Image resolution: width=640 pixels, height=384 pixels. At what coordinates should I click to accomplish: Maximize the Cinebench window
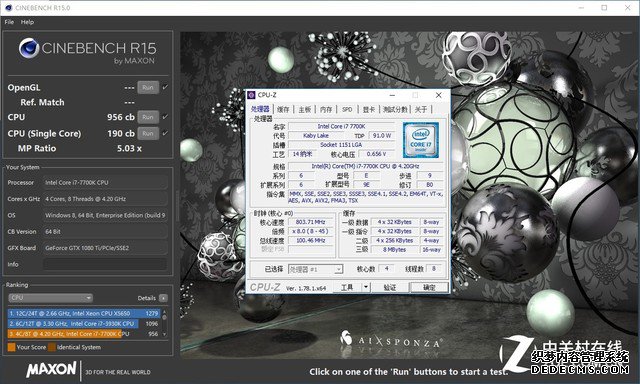tap(604, 8)
